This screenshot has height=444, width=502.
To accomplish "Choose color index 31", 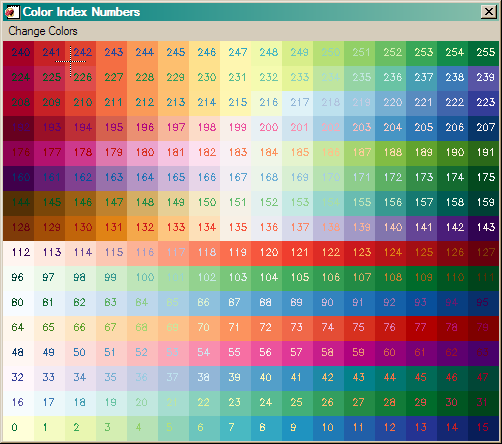I will coord(484,403).
